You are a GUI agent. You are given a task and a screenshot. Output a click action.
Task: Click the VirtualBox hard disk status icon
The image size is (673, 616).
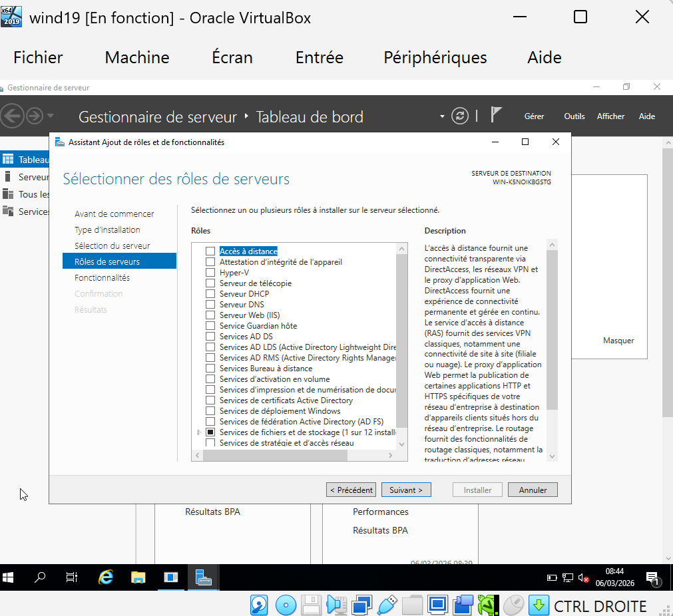coord(259,605)
